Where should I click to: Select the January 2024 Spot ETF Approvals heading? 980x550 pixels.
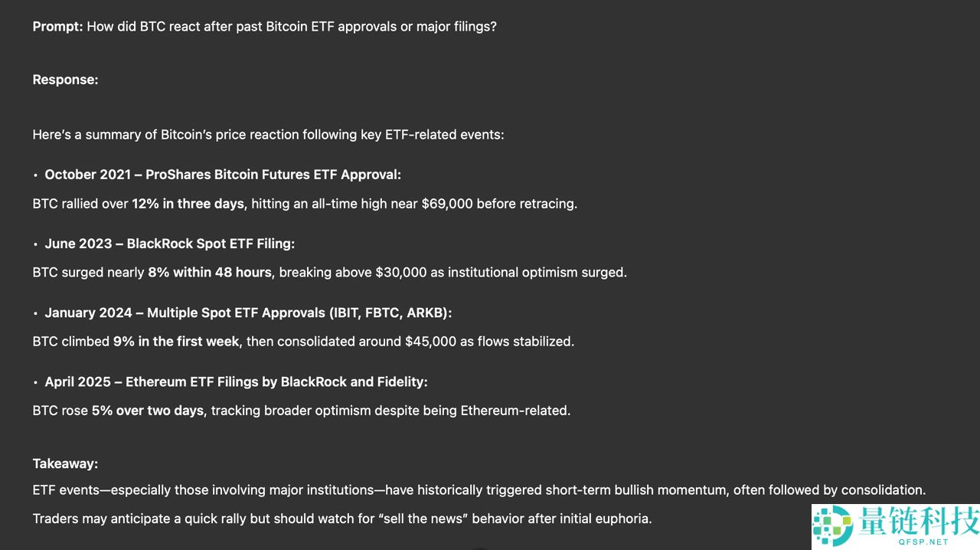pos(248,313)
